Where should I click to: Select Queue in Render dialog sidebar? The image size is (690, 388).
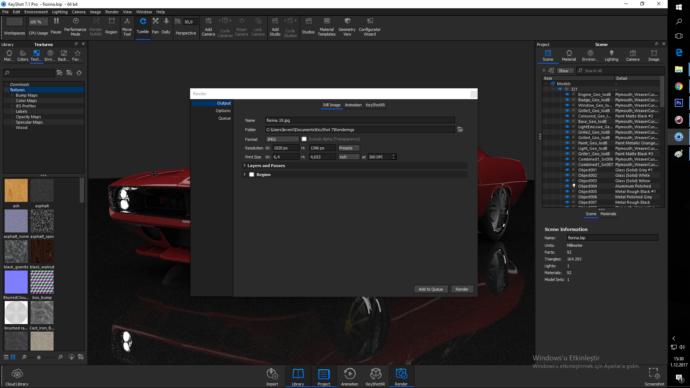click(224, 118)
